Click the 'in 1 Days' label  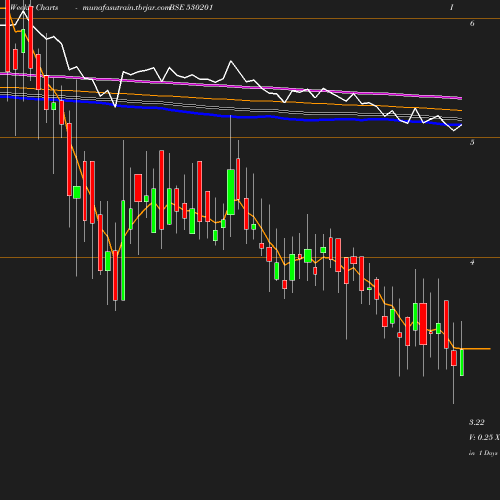click(x=483, y=453)
